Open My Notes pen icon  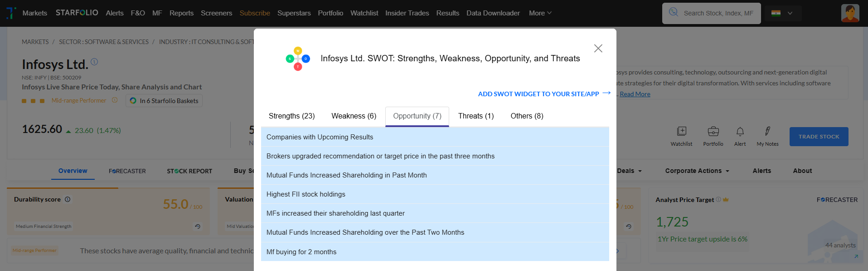pos(767,132)
